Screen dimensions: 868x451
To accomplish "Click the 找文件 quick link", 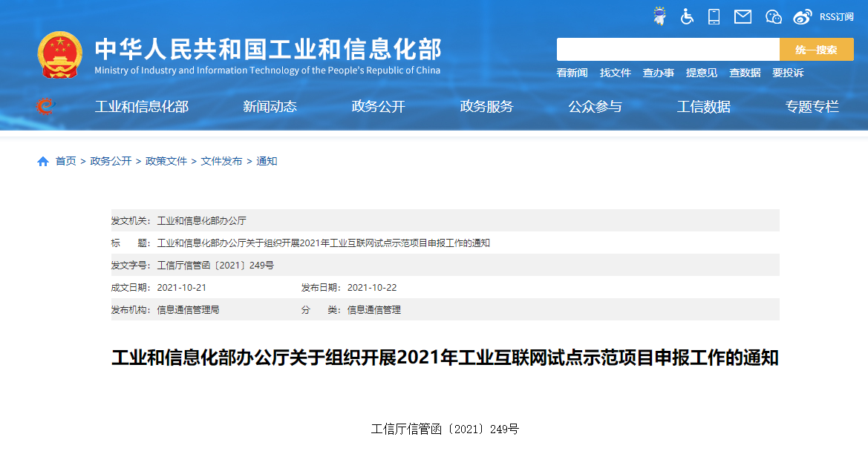I will click(616, 73).
